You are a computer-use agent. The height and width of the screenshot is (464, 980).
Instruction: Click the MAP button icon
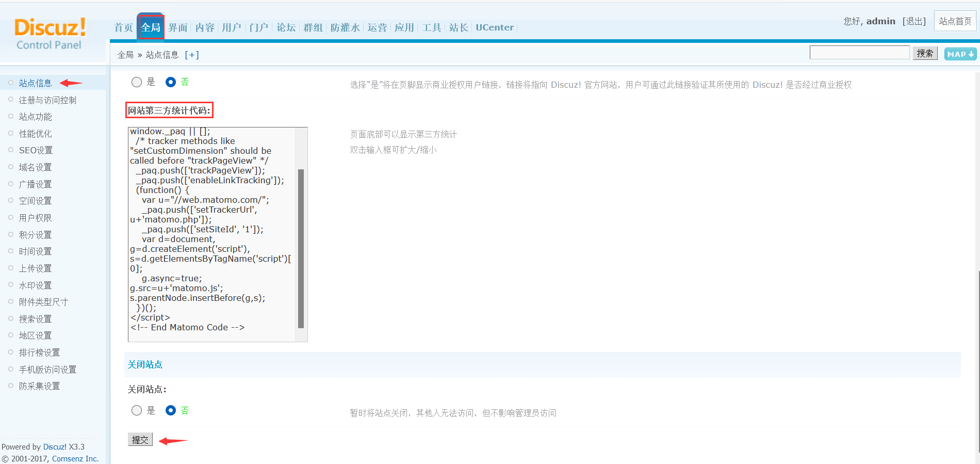pyautogui.click(x=960, y=54)
